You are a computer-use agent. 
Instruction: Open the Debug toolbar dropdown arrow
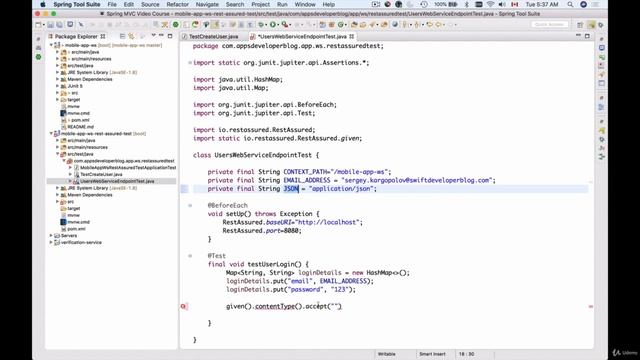click(x=266, y=24)
